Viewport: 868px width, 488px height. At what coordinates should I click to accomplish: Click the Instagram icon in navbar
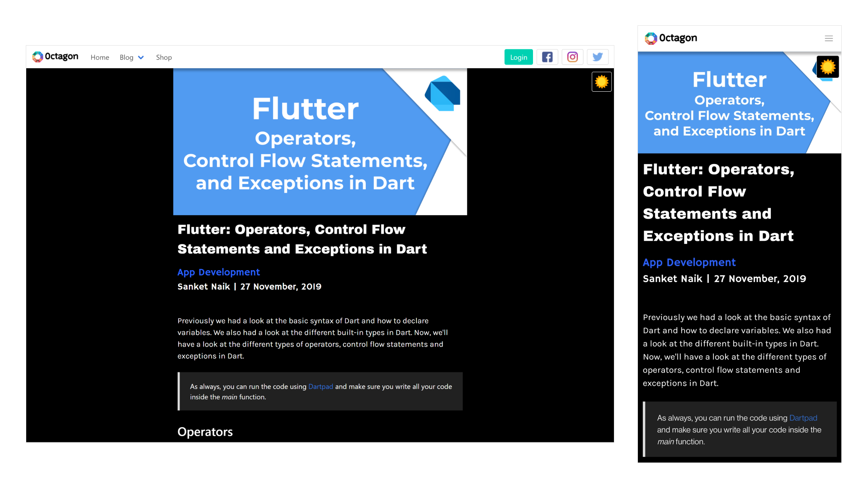(x=572, y=56)
